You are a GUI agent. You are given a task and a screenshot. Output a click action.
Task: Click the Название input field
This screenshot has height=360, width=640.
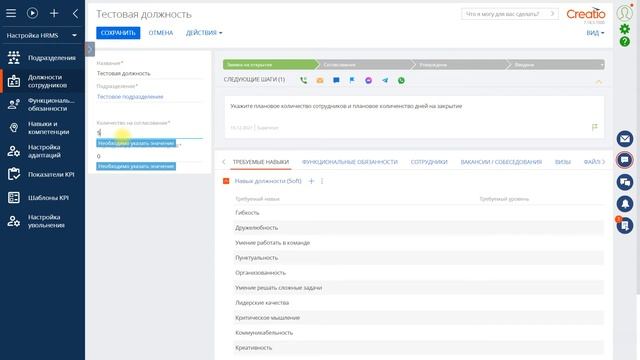coord(149,73)
